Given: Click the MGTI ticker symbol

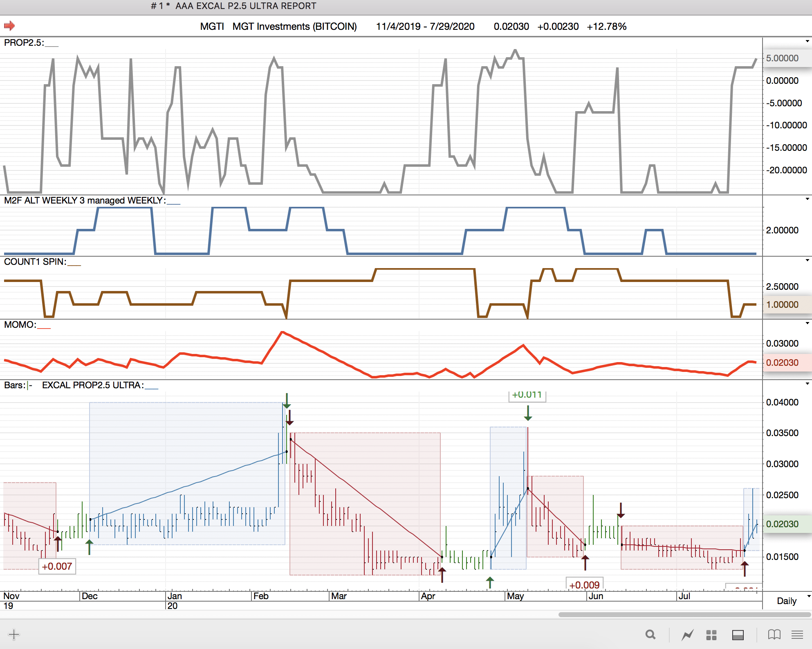Looking at the screenshot, I should click(x=212, y=27).
